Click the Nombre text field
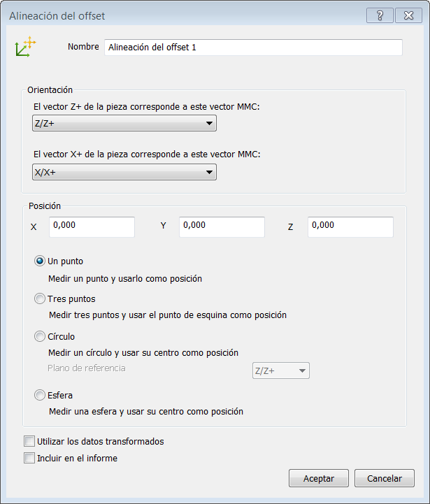The width and height of the screenshot is (430, 504). (x=253, y=48)
